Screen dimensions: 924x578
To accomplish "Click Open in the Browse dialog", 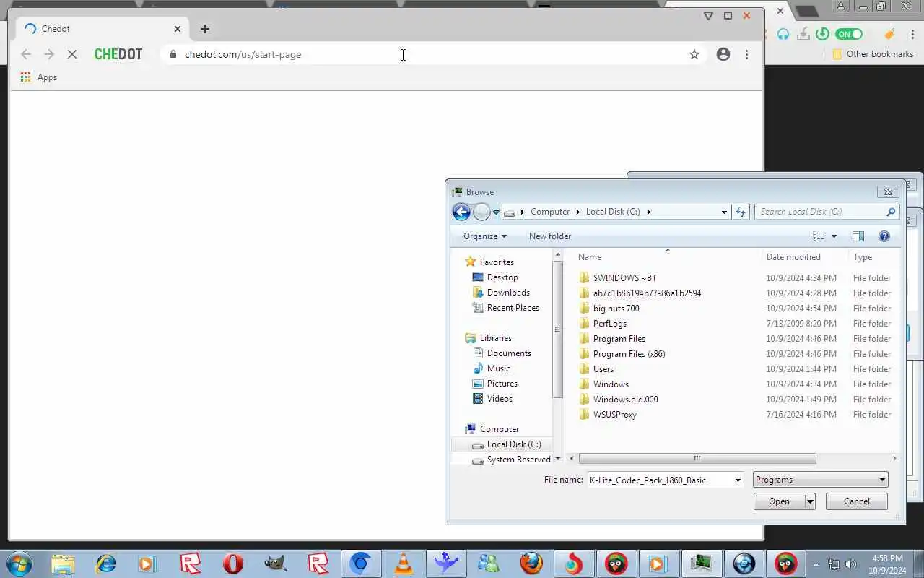I will (779, 501).
